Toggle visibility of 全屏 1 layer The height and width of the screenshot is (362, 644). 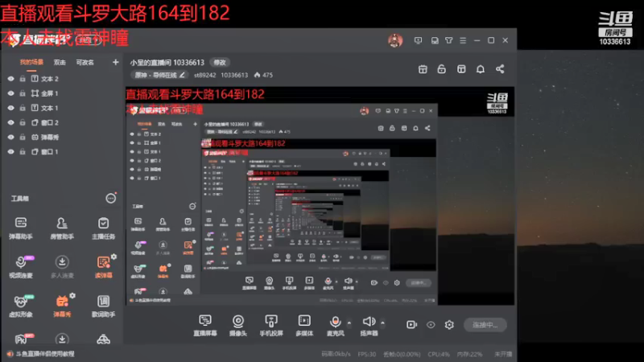pyautogui.click(x=10, y=93)
